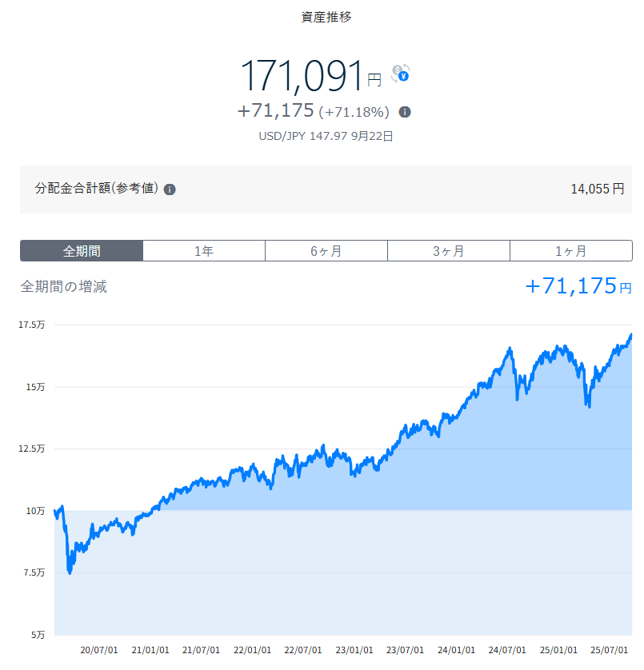This screenshot has width=644, height=670.
Task: Click the 資産推移 page heading
Action: pyautogui.click(x=326, y=17)
